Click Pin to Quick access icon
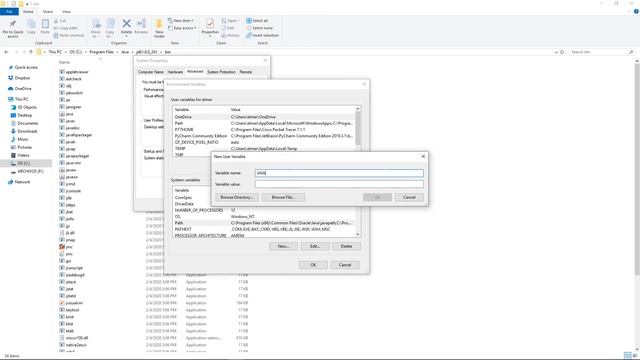640x360 pixels. 13,28
